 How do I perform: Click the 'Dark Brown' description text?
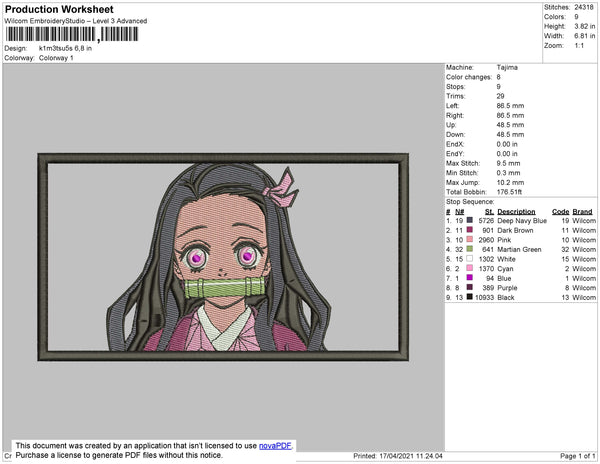point(515,230)
